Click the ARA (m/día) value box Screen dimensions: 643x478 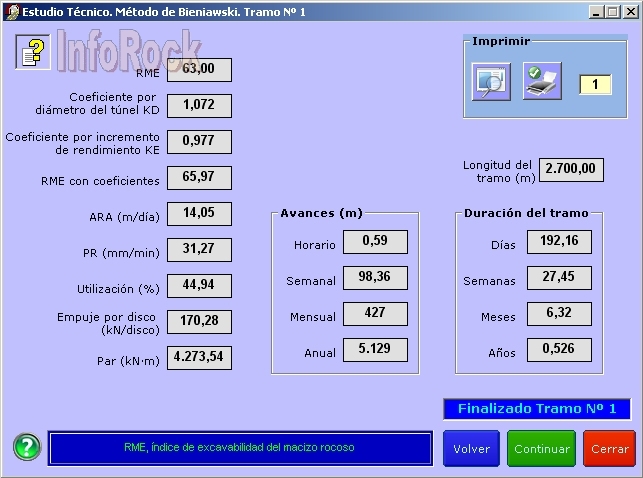(x=199, y=213)
